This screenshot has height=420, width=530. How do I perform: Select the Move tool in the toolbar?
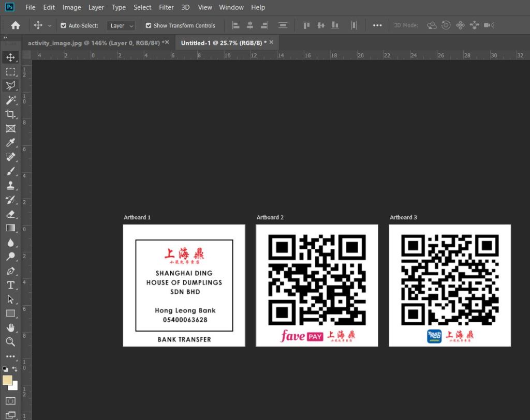pyautogui.click(x=10, y=57)
